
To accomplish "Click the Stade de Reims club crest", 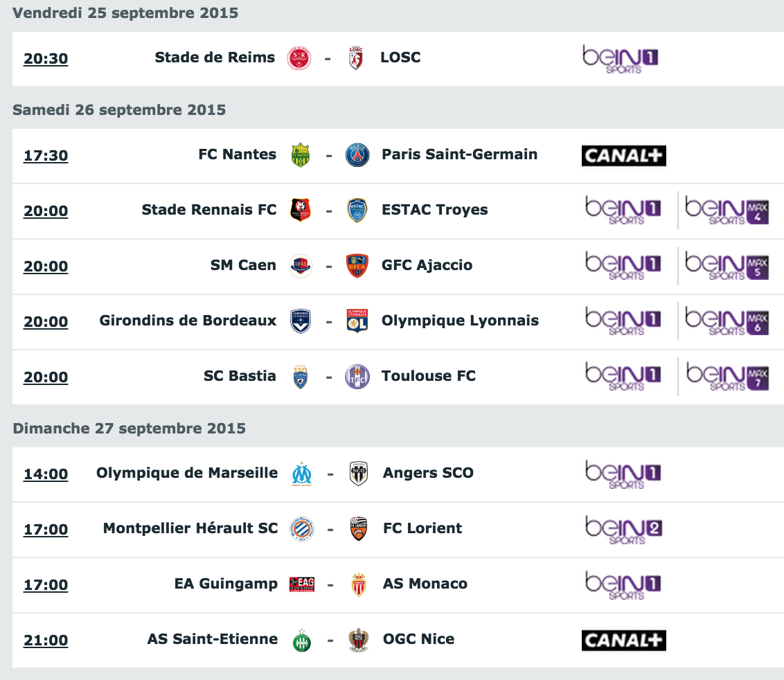I will [299, 58].
